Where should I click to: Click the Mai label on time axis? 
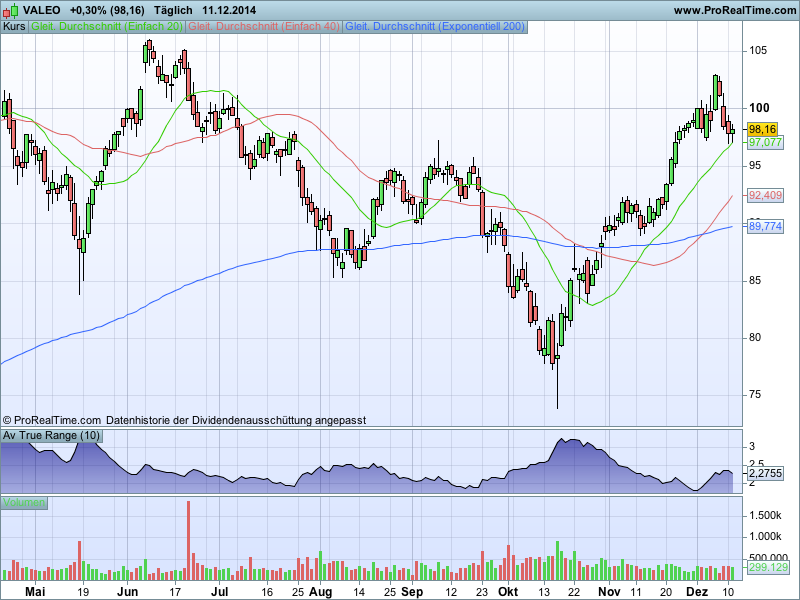point(35,592)
